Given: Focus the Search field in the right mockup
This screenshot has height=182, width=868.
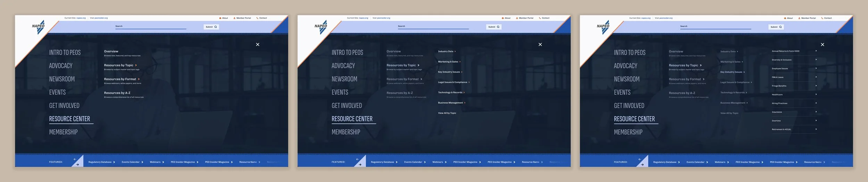Looking at the screenshot, I should (716, 26).
